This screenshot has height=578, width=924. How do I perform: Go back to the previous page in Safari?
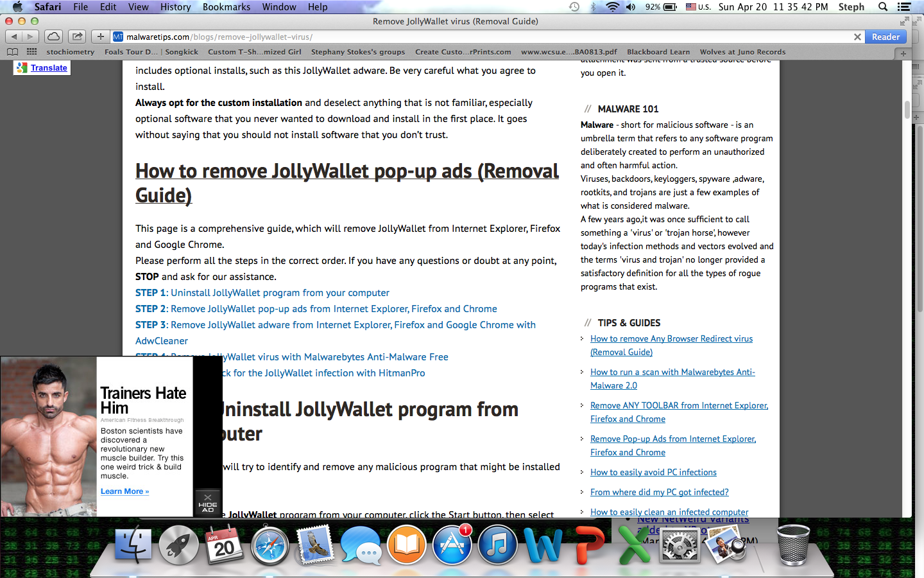(x=14, y=37)
